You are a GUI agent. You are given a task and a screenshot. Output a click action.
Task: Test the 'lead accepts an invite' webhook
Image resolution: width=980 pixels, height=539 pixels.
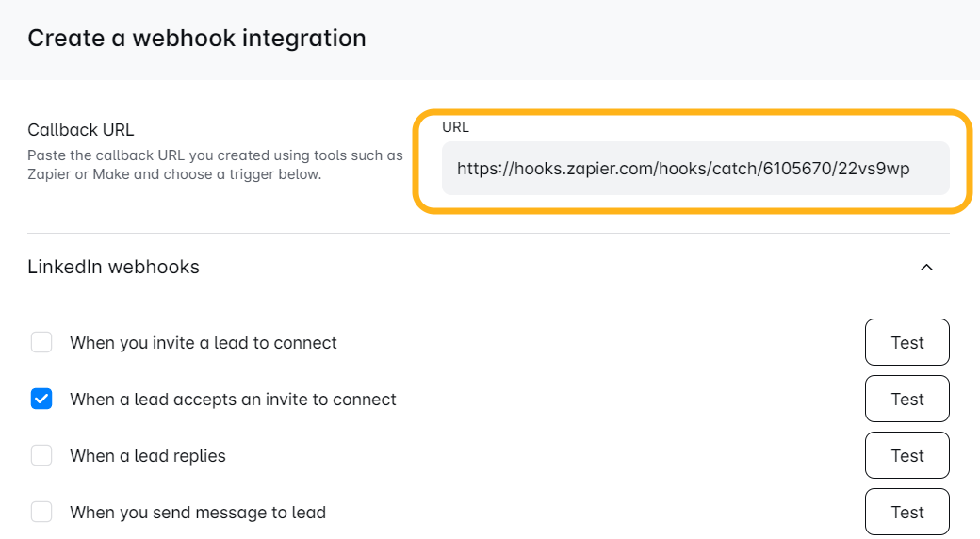click(906, 399)
